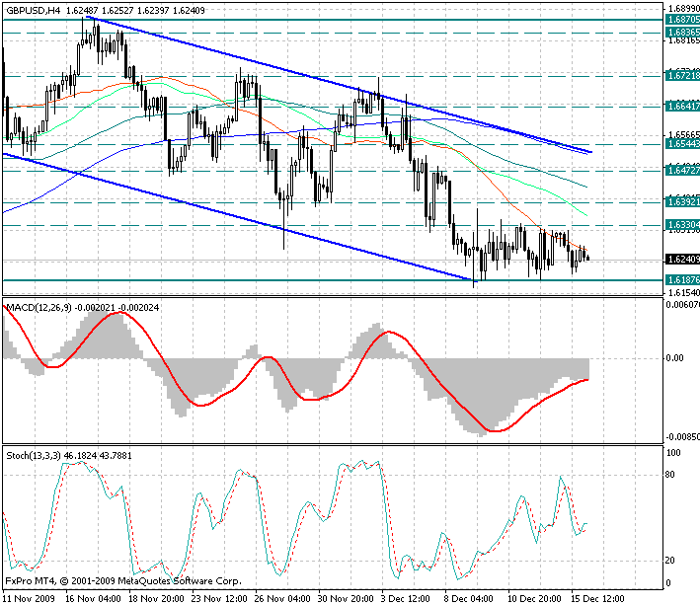Click the 1.68990 top price scale value

pyautogui.click(x=683, y=9)
